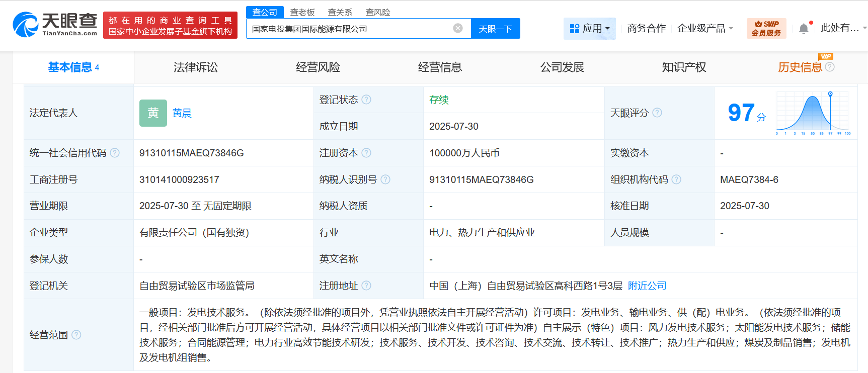This screenshot has height=373, width=868.
Task: Click help icon beside 历史信息 tab
Action: pyautogui.click(x=830, y=67)
